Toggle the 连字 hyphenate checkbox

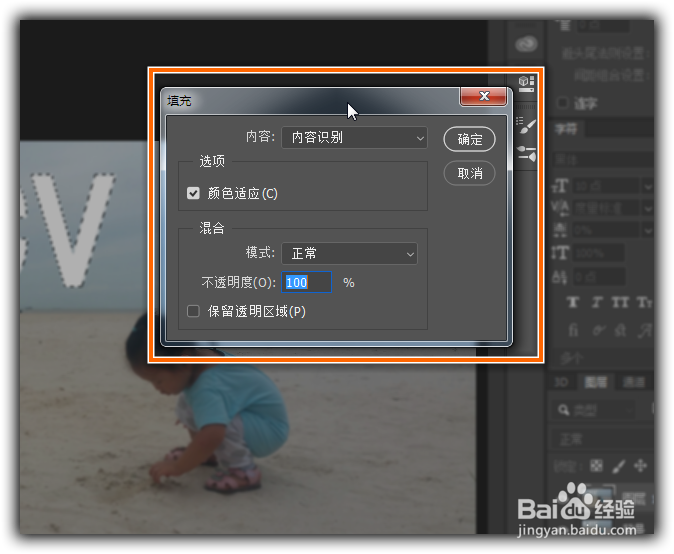[562, 103]
